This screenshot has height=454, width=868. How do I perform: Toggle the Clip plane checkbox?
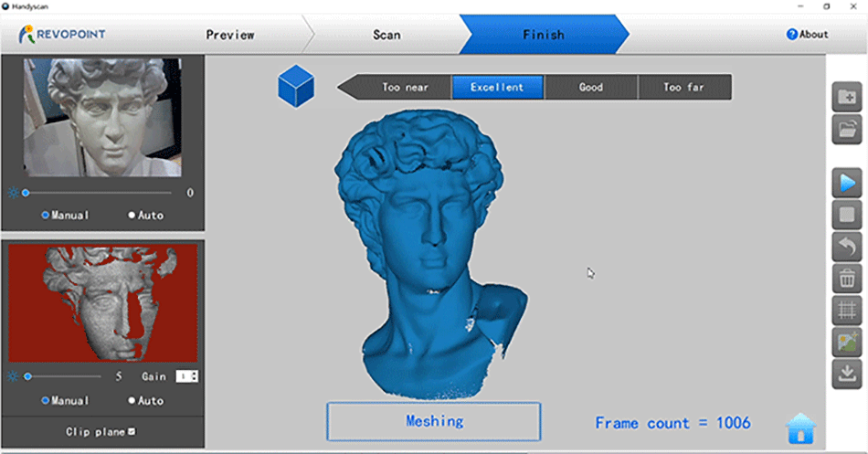tap(132, 431)
